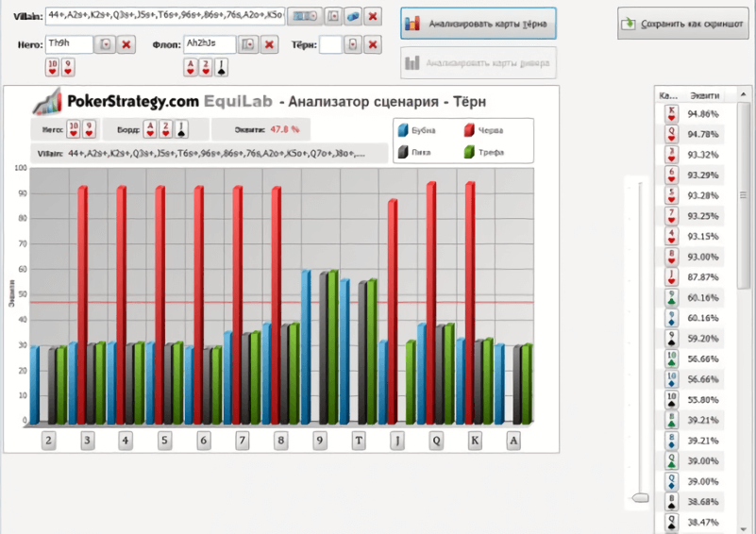Click the 9 of hearts card under Hero

68,67
